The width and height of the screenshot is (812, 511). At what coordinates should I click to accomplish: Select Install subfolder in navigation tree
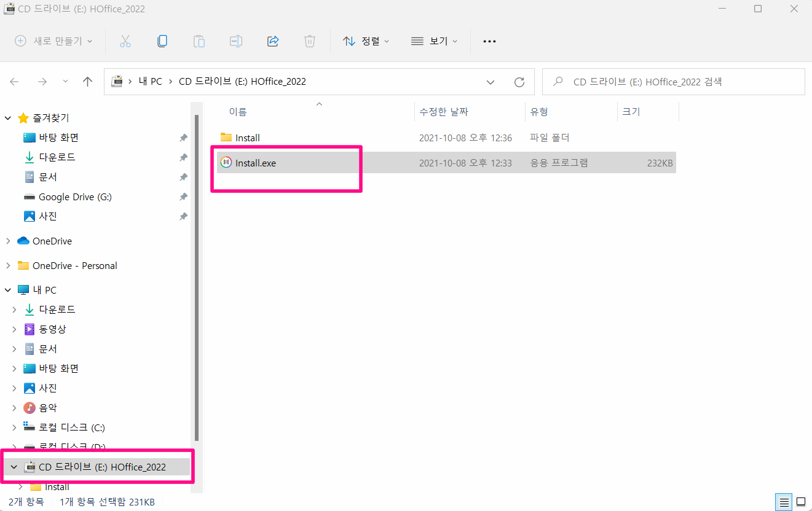tap(57, 487)
